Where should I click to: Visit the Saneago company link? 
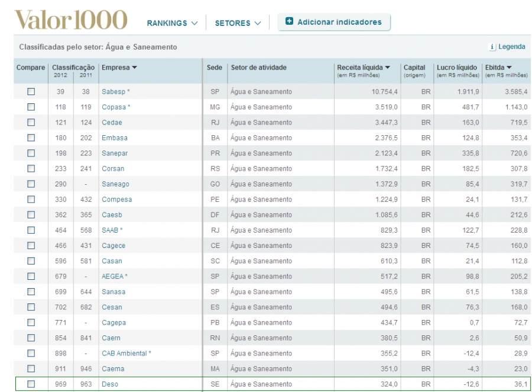click(115, 184)
